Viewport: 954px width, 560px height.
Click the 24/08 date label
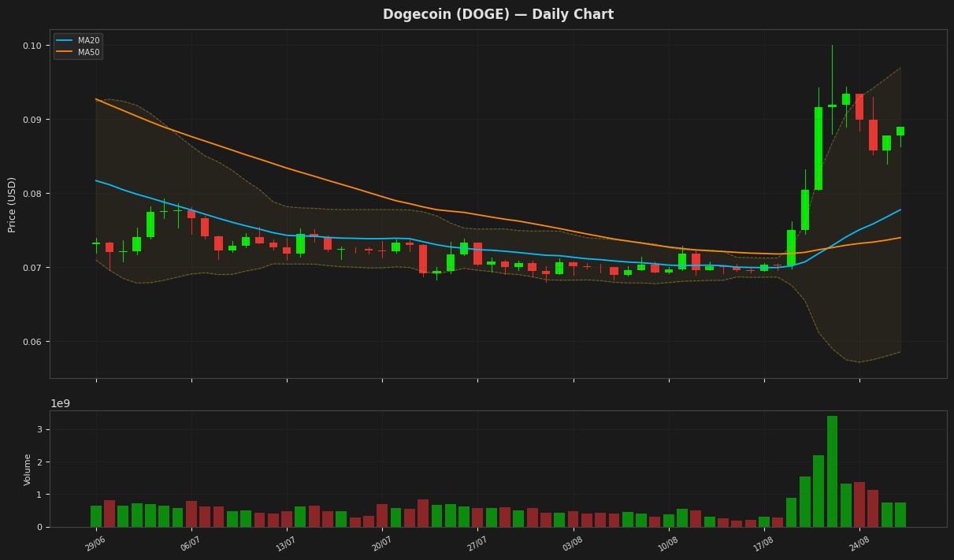pos(859,543)
